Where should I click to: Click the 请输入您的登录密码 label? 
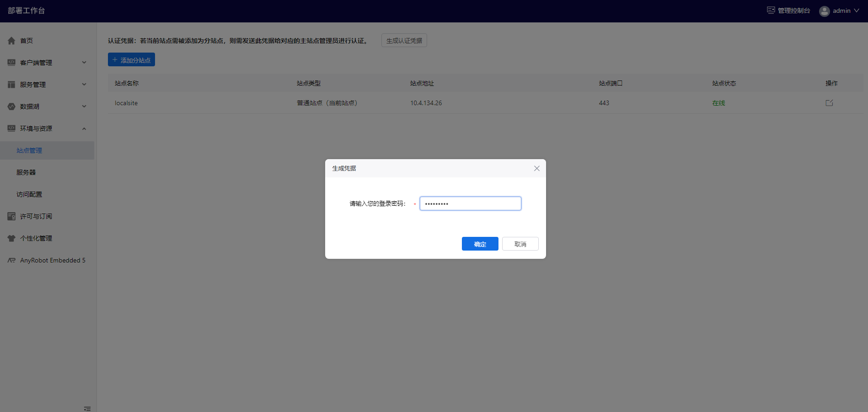pyautogui.click(x=378, y=203)
